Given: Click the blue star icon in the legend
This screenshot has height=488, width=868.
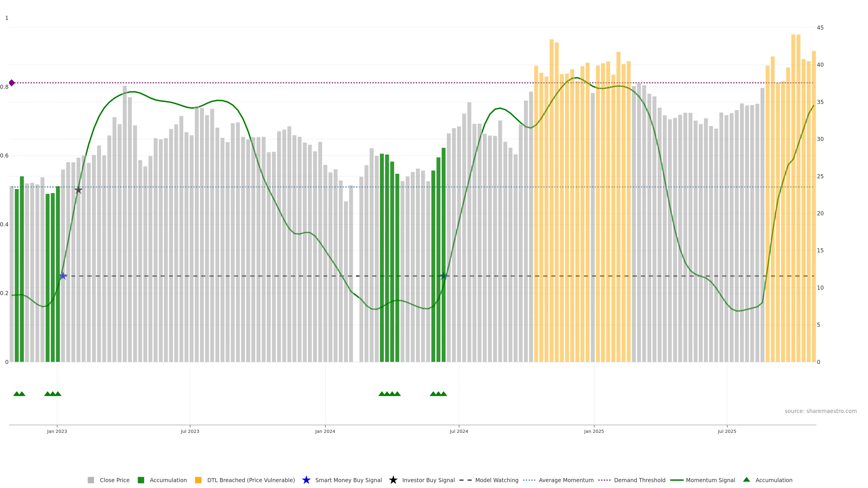Looking at the screenshot, I should pyautogui.click(x=306, y=480).
